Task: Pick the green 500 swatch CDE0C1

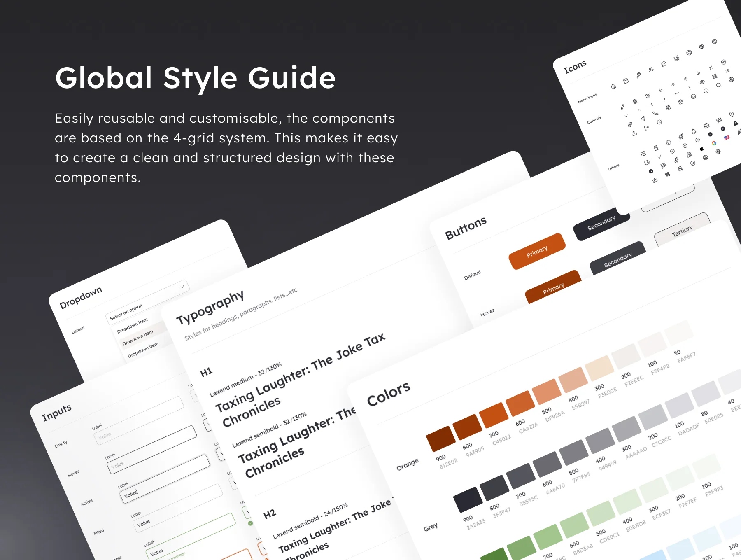Action: click(x=601, y=513)
